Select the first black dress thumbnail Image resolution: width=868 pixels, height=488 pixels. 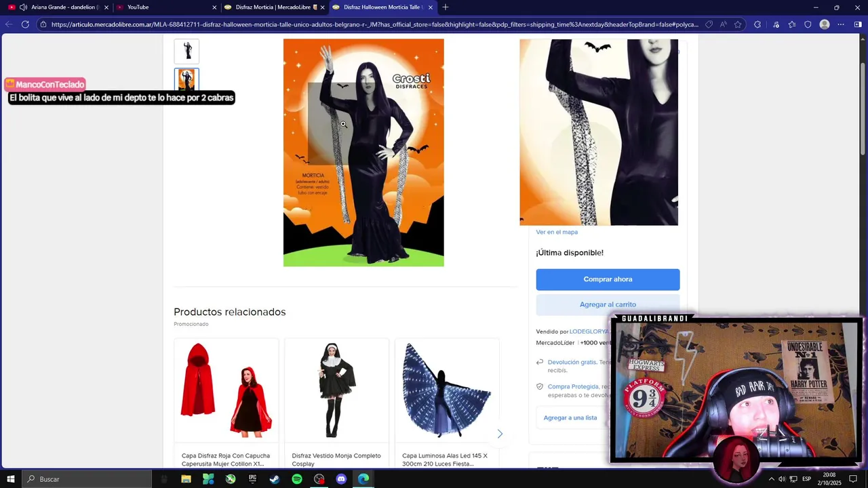186,52
